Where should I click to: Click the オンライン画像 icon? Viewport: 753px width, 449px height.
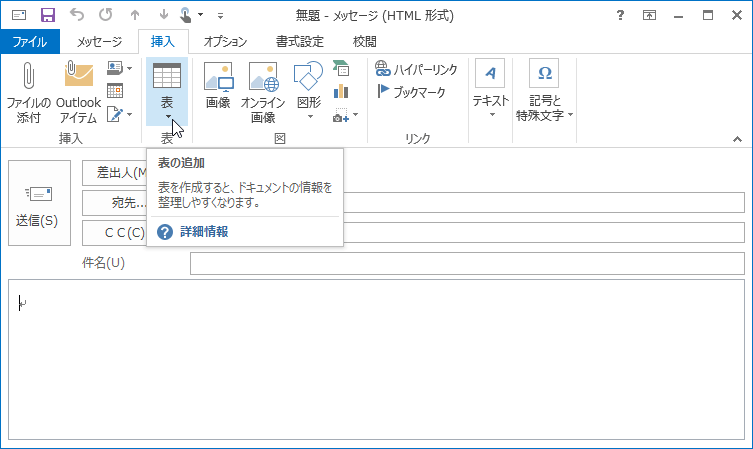tap(263, 76)
